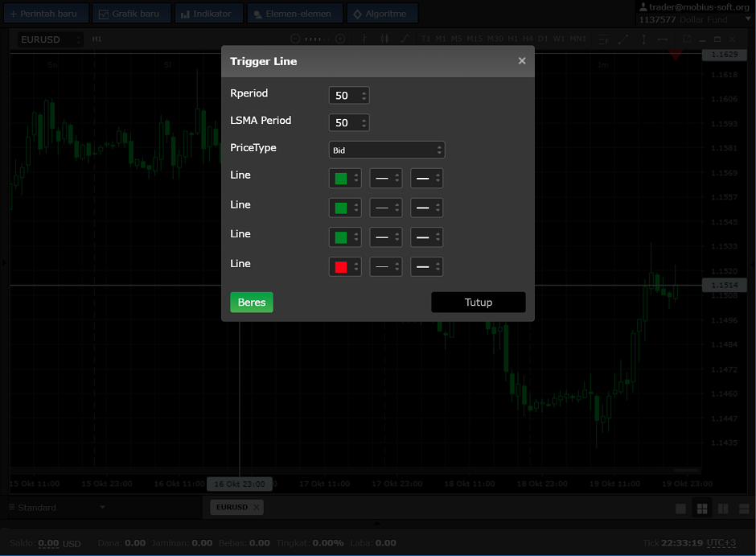Select the D1 timeframe
Image resolution: width=756 pixels, height=556 pixels.
[543, 39]
